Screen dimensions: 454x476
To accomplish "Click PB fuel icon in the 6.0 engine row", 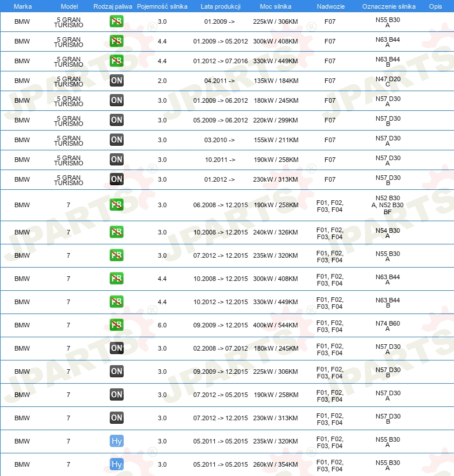I will click(117, 325).
